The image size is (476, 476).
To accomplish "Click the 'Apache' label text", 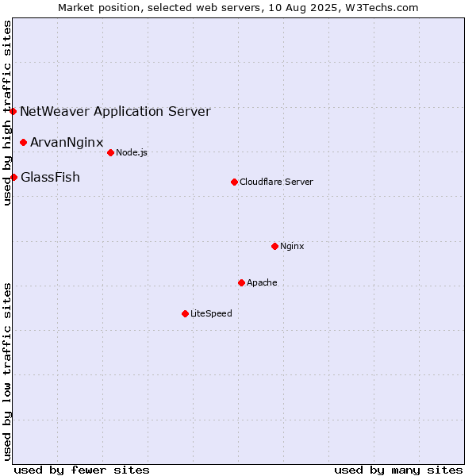I will coord(262,282).
